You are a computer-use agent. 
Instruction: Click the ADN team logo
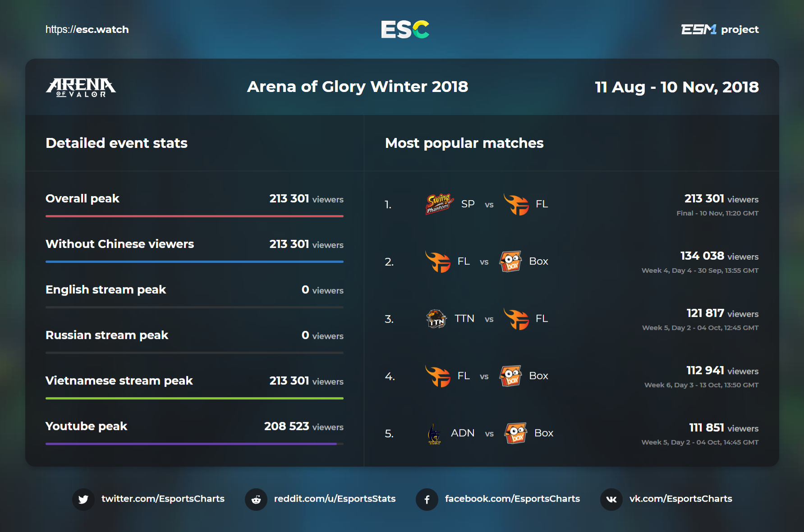click(434, 433)
